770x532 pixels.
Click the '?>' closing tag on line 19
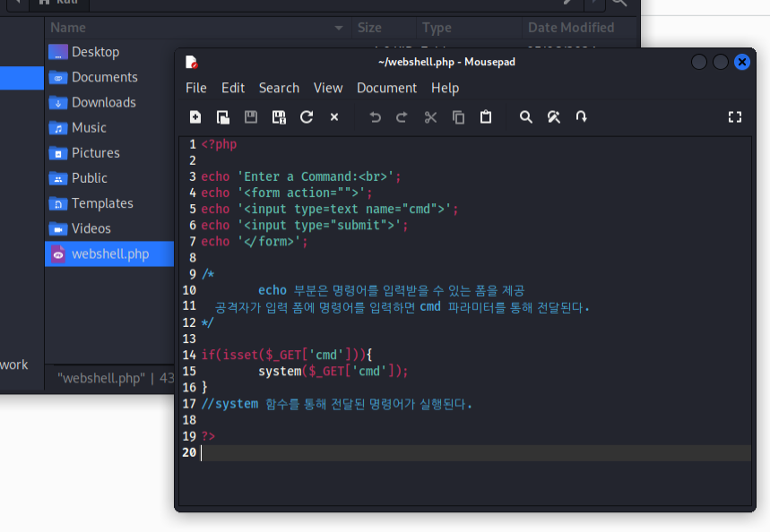tap(208, 436)
